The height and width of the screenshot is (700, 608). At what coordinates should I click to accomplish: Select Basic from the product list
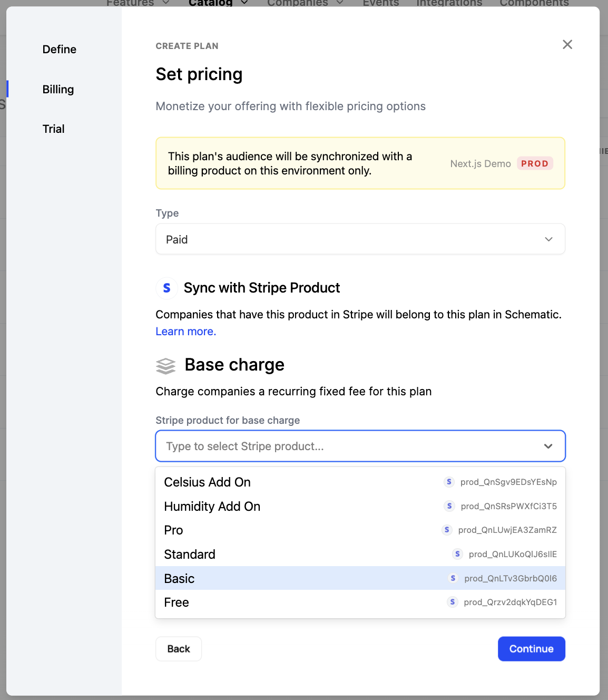tap(180, 578)
